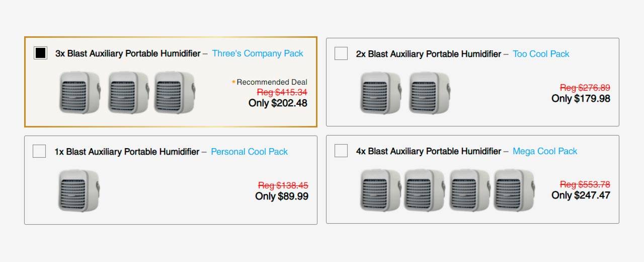Viewport: 644px width, 262px height.
Task: Click the Only $202.48 price
Action: pyautogui.click(x=278, y=103)
